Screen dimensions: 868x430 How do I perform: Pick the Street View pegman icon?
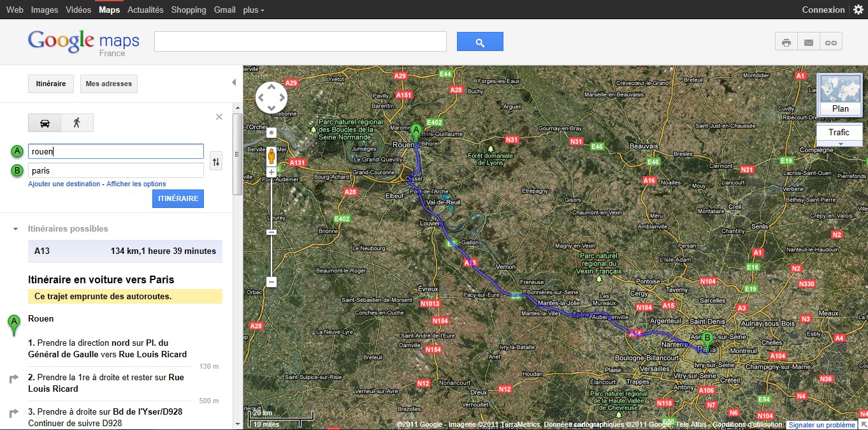pos(271,156)
